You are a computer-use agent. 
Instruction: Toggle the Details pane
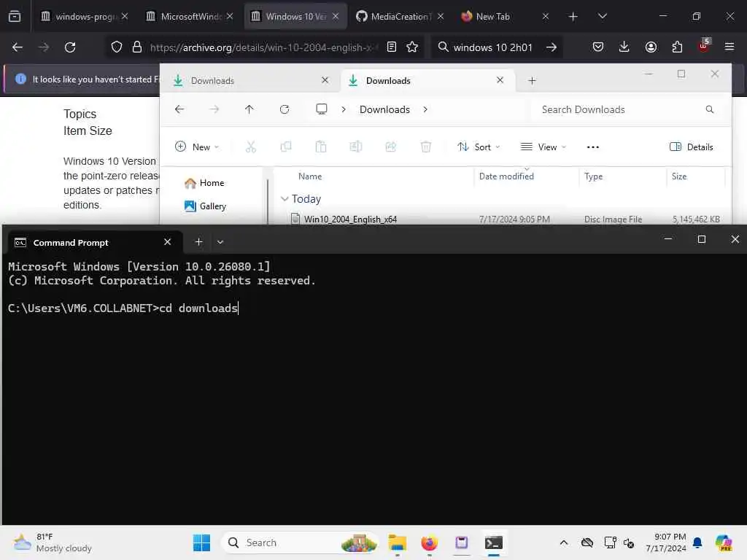692,147
